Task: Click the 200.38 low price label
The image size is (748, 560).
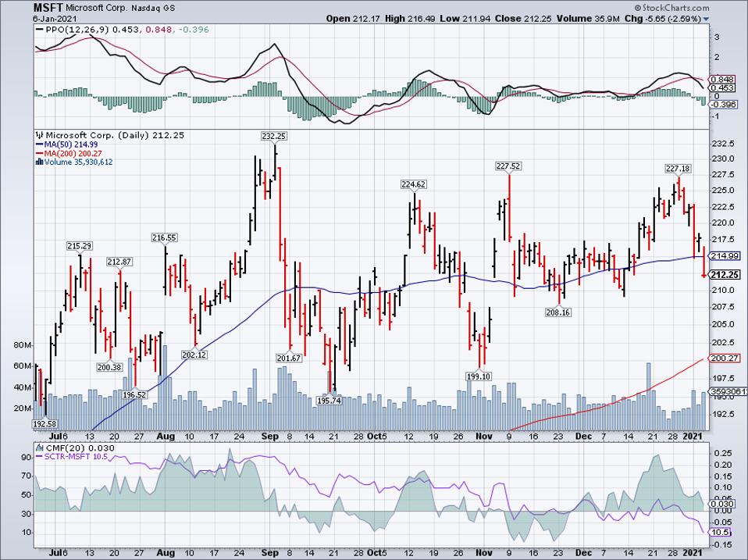Action: (109, 367)
